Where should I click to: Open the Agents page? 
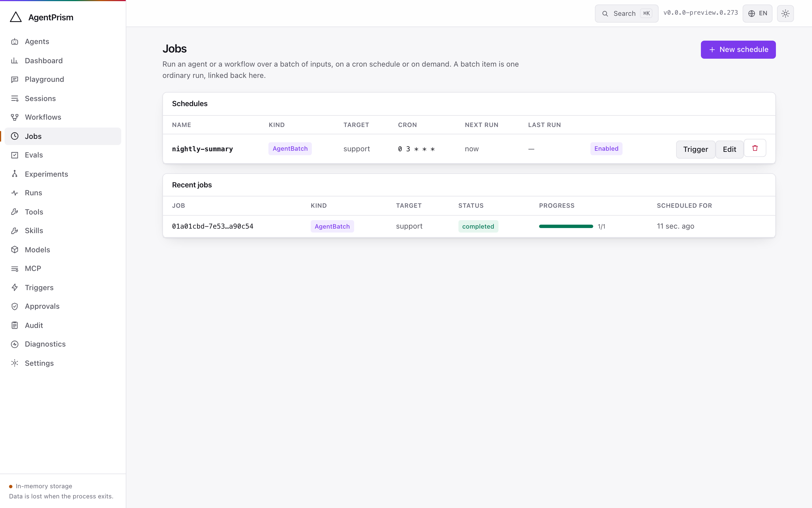pos(63,42)
